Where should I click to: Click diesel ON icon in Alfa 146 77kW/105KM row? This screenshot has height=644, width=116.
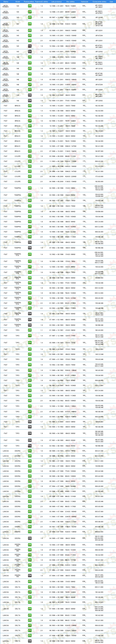click(30, 100)
